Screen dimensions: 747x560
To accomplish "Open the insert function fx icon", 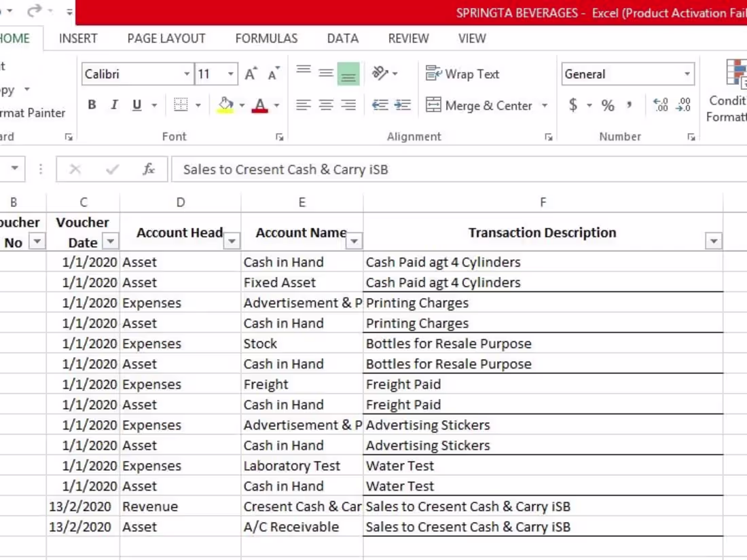I will pyautogui.click(x=149, y=169).
